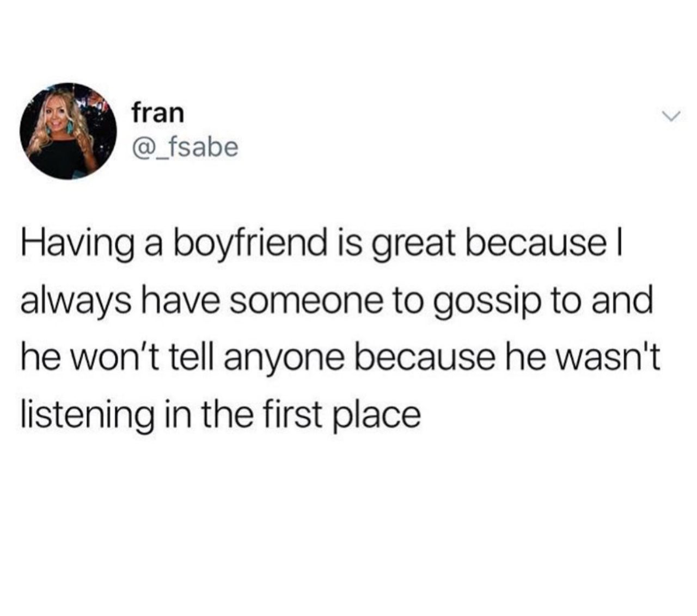Click the display name fran
The image size is (697, 616).
point(158,113)
